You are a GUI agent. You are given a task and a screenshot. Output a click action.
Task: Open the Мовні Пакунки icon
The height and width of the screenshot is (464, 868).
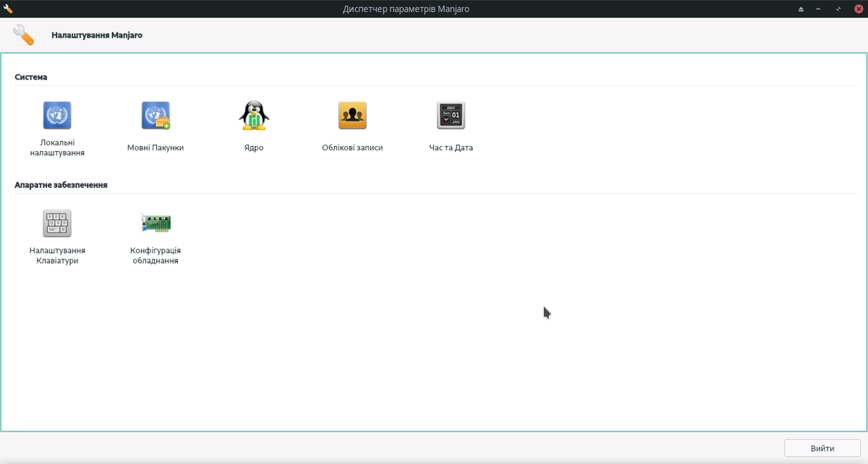[156, 115]
